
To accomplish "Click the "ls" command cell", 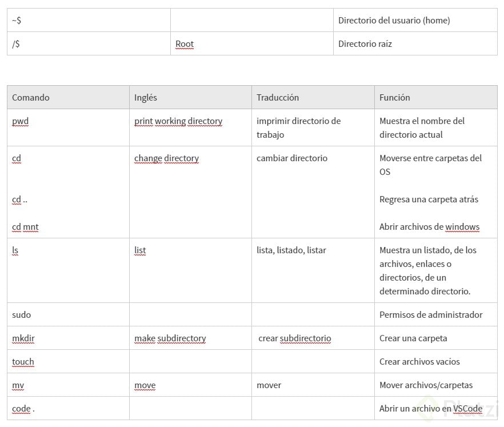I will tap(15, 250).
